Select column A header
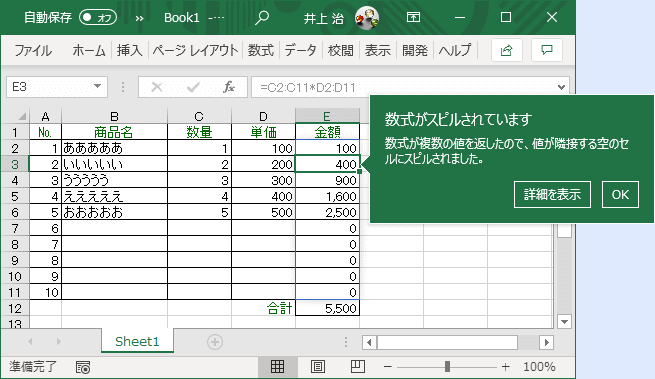Image resolution: width=655 pixels, height=379 pixels. pyautogui.click(x=45, y=116)
